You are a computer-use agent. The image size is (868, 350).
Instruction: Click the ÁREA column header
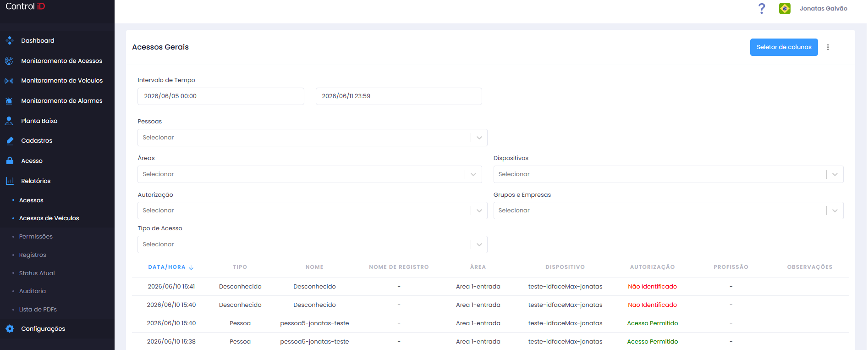tap(478, 267)
